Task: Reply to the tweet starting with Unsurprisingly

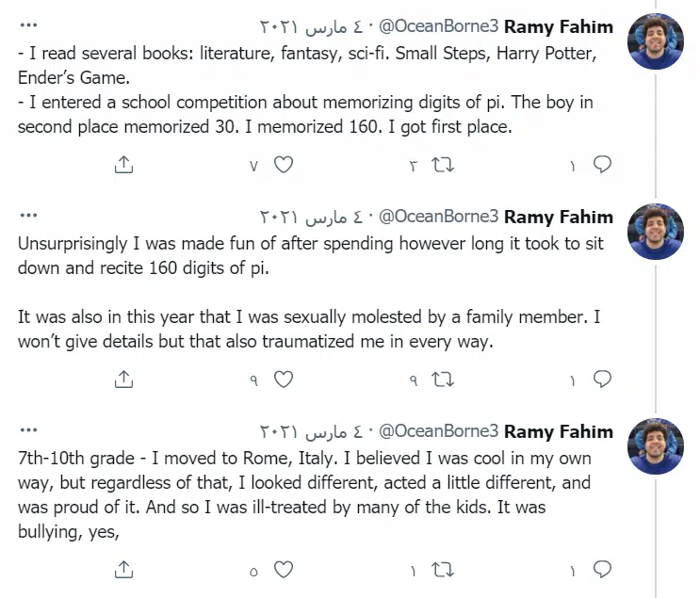Action: pos(602,380)
